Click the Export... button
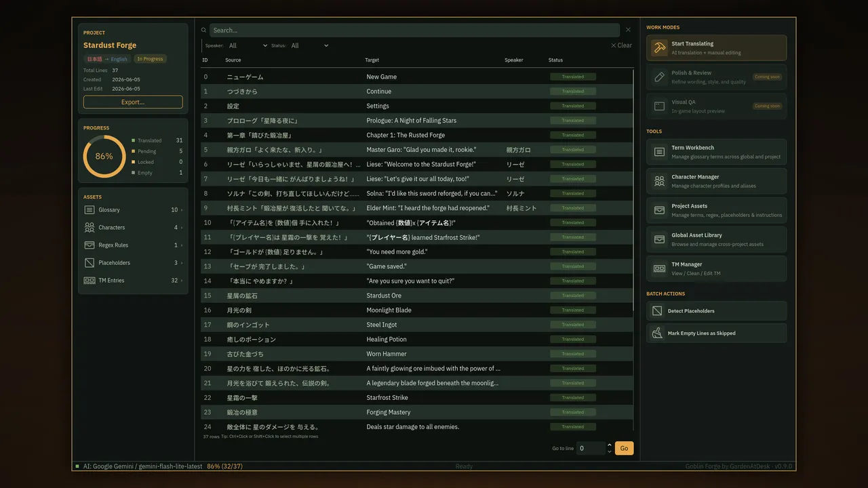The width and height of the screenshot is (868, 488). (133, 102)
